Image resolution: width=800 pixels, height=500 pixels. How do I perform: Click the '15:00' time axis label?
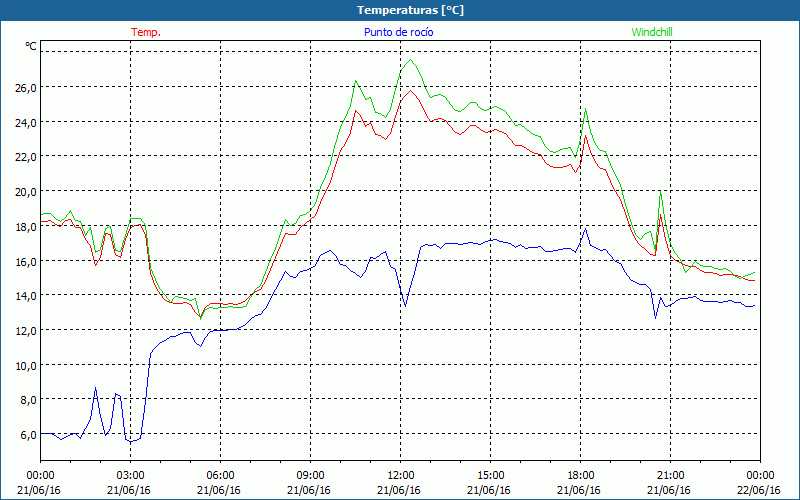[490, 475]
